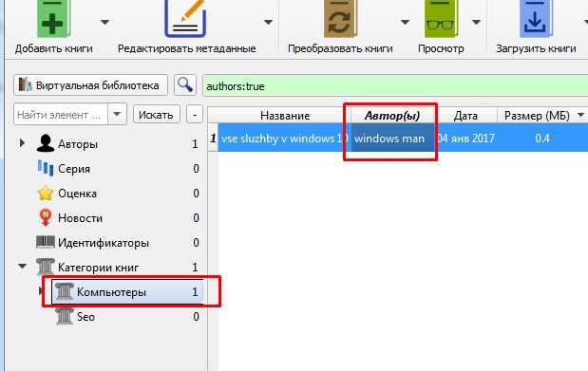Screen dimensions: 588x371
Task: Open the Найти элемент dropdown arrow
Action: (117, 114)
